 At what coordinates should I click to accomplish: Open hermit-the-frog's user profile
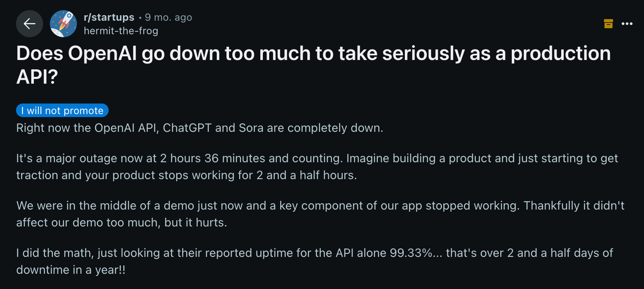pyautogui.click(x=121, y=31)
